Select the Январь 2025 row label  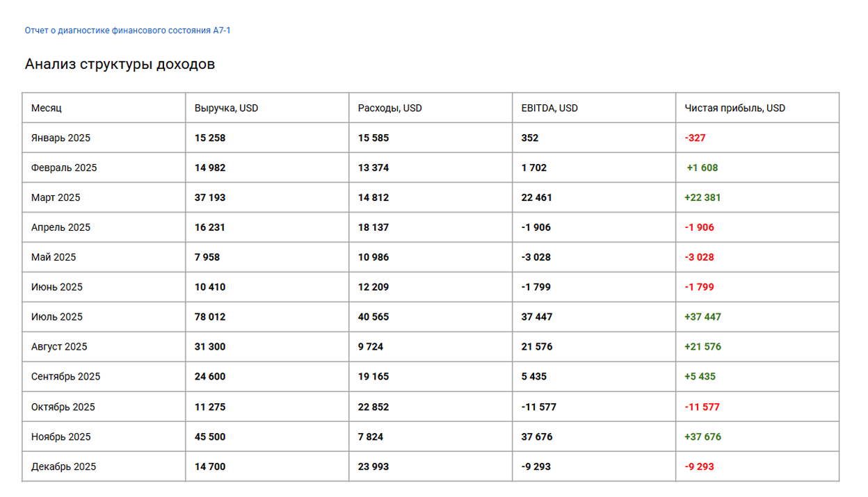pyautogui.click(x=61, y=138)
